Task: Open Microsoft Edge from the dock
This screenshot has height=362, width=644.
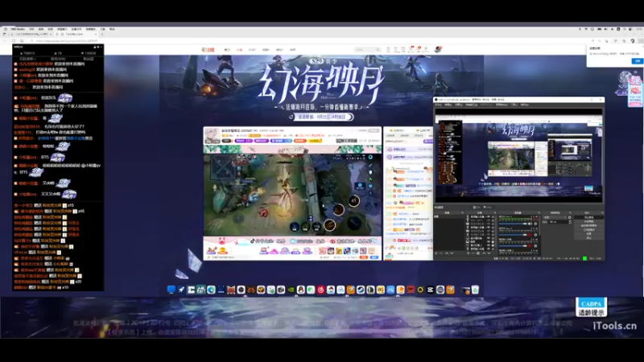Action: [211, 290]
